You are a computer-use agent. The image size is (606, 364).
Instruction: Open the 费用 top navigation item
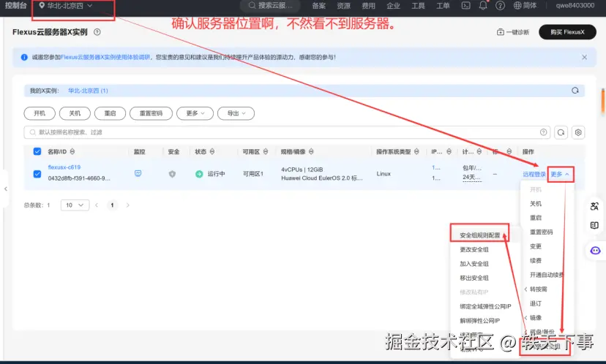coord(368,5)
